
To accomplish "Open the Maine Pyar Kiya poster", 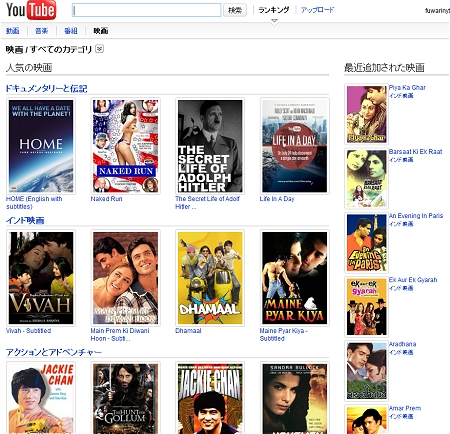I will (x=295, y=278).
